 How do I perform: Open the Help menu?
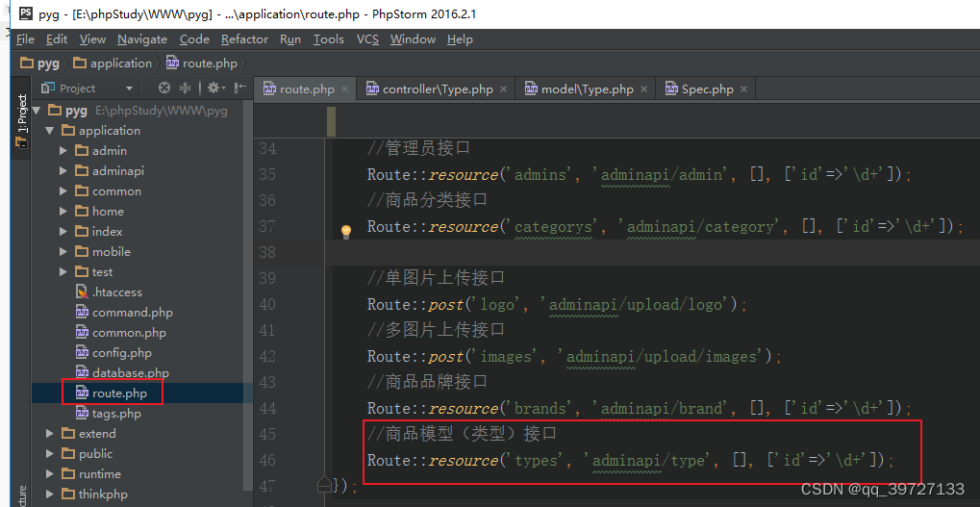pyautogui.click(x=460, y=39)
